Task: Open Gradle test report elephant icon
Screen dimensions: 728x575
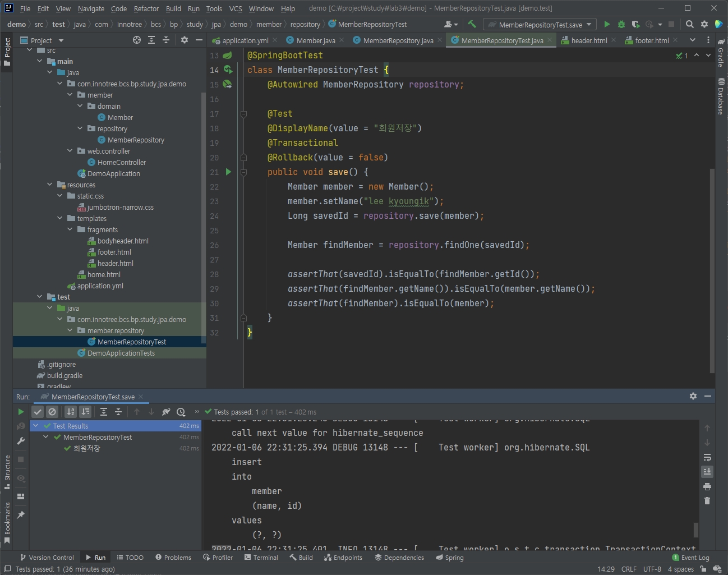Action: 166,412
